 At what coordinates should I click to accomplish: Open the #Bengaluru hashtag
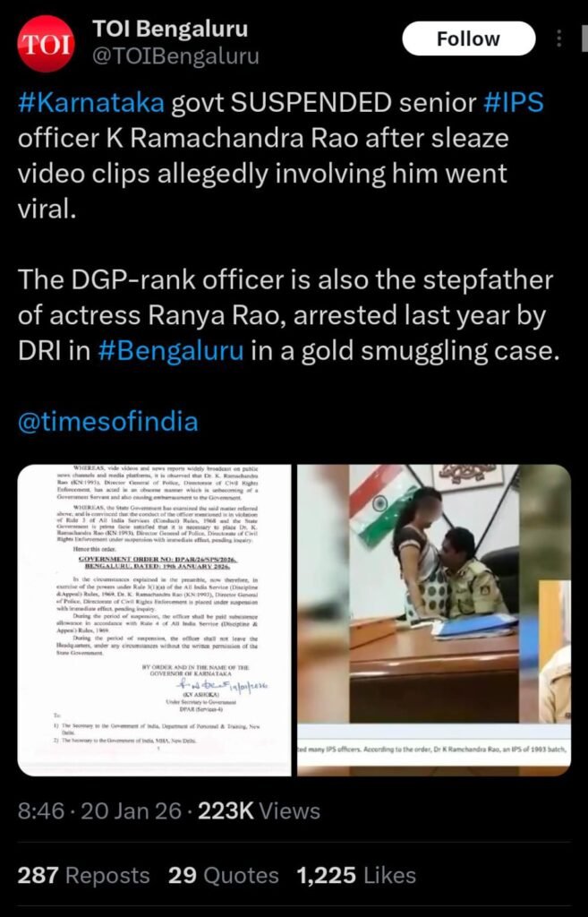click(x=170, y=351)
